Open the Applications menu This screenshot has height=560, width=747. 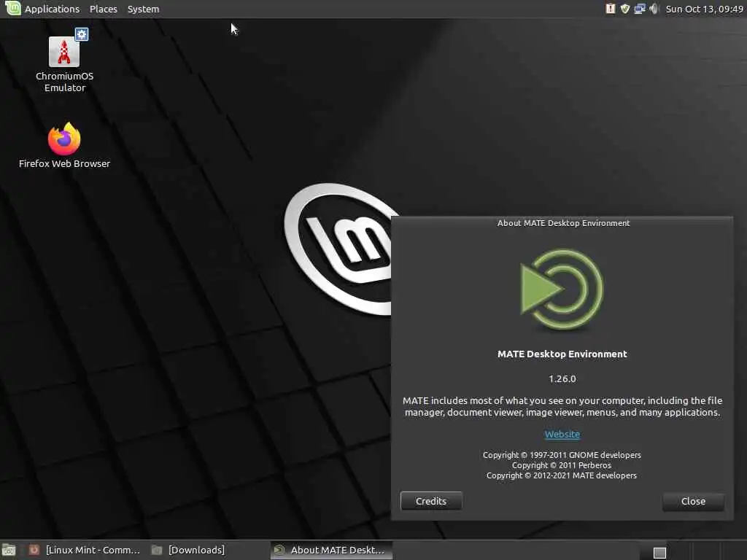52,9
